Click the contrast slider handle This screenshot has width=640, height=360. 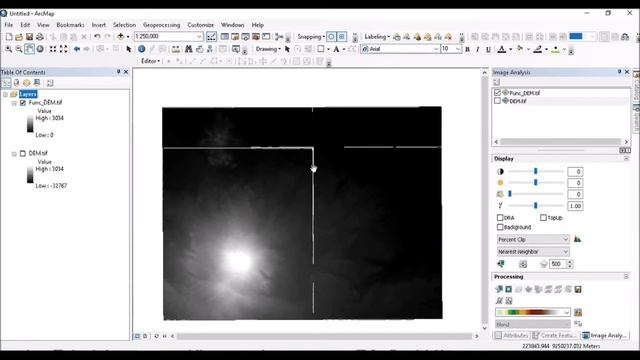click(536, 171)
